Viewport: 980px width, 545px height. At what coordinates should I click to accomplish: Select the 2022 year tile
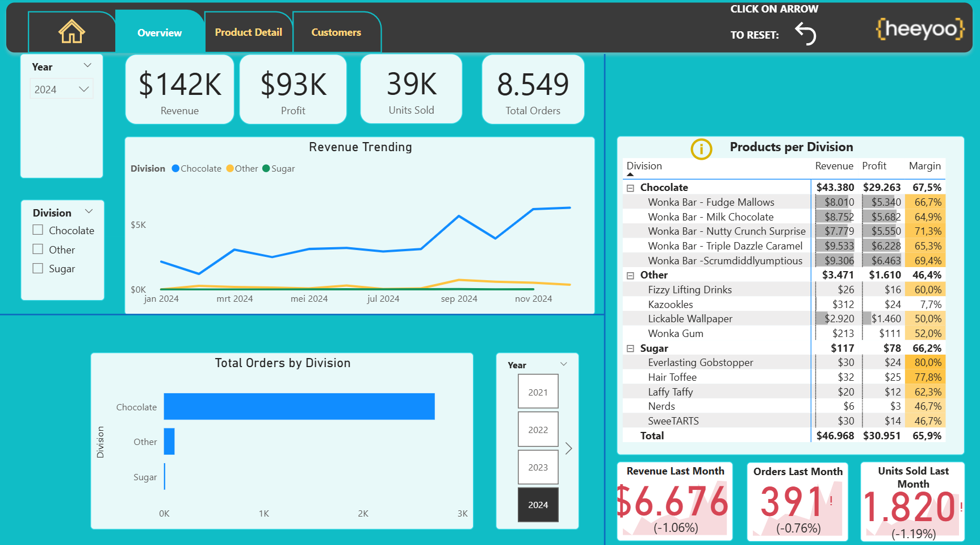point(538,429)
